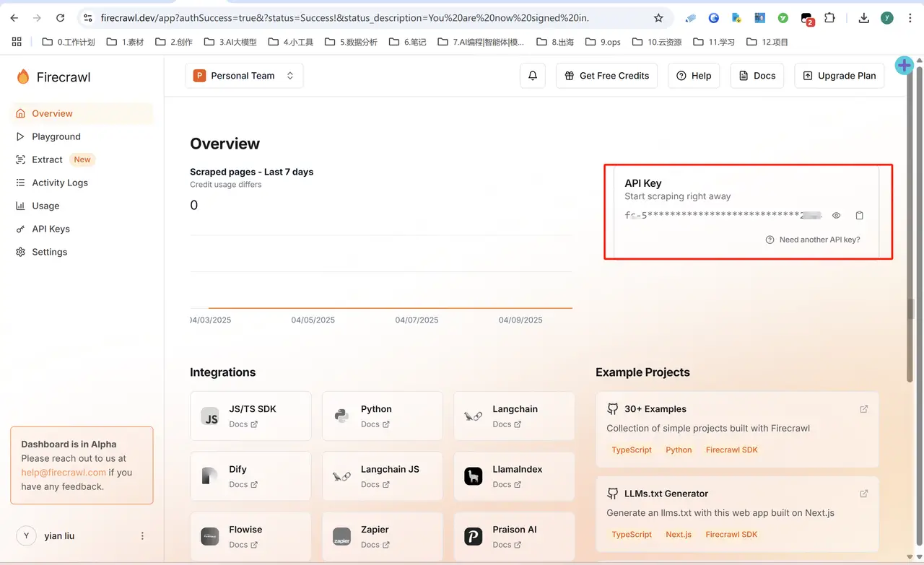Open the 0.工作计划 bookmarks folder

(69, 42)
